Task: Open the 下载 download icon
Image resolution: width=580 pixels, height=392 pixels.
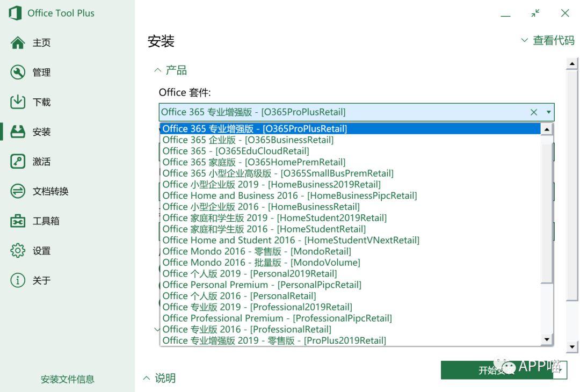Action: tap(18, 102)
